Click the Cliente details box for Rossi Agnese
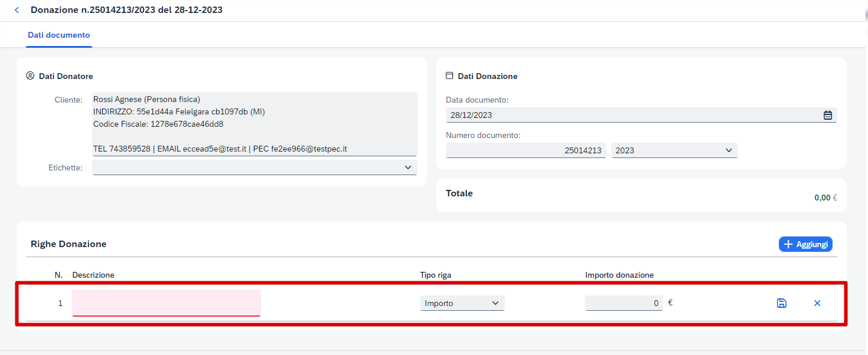Screen dimensions: 868x355 [254, 124]
